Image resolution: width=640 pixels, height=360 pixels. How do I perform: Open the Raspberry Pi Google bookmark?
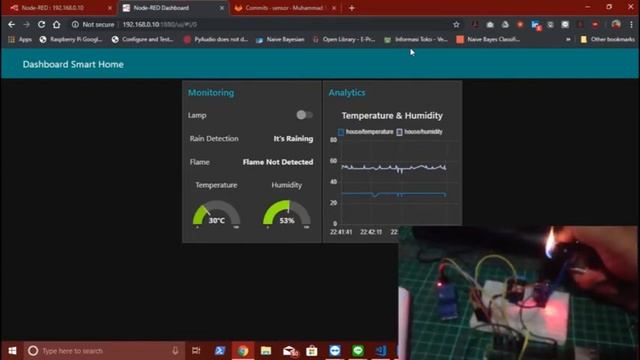tap(70, 39)
